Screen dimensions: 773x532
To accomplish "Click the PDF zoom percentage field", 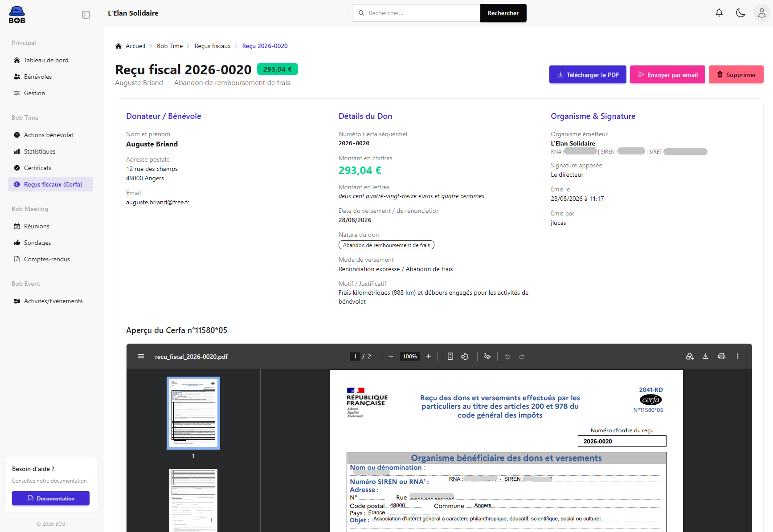I will coord(410,356).
